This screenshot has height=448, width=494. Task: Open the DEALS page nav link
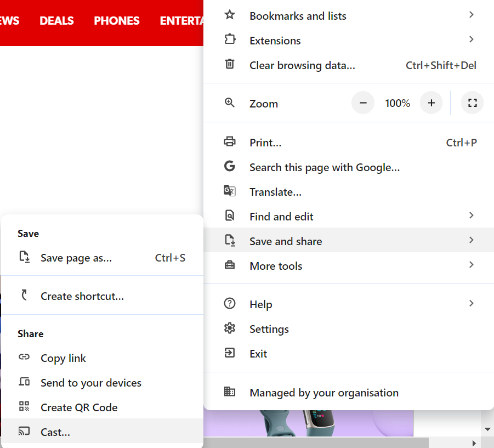coord(56,21)
